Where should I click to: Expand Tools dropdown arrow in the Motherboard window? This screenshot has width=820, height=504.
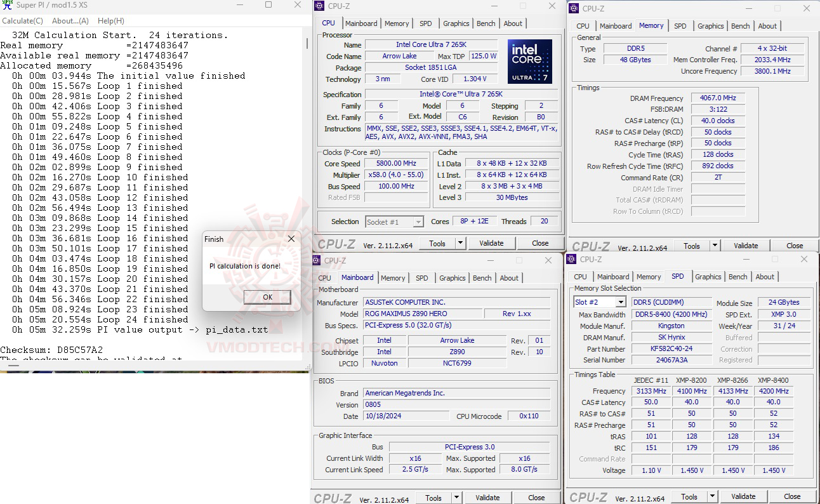[x=458, y=498]
